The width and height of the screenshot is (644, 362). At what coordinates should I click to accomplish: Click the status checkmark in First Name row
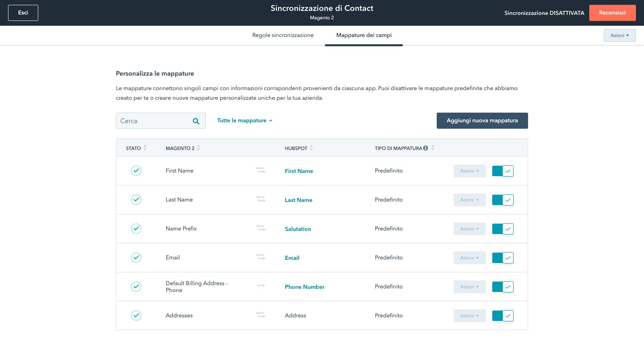tap(136, 171)
